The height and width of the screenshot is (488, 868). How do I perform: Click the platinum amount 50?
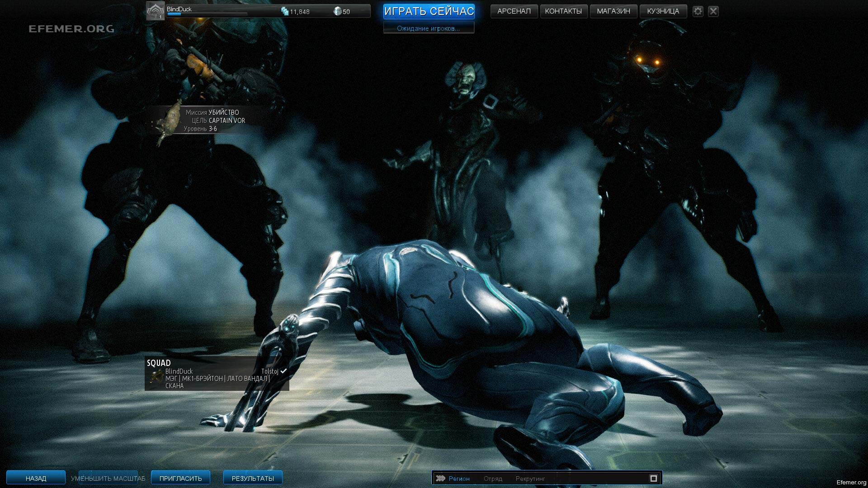(x=346, y=12)
